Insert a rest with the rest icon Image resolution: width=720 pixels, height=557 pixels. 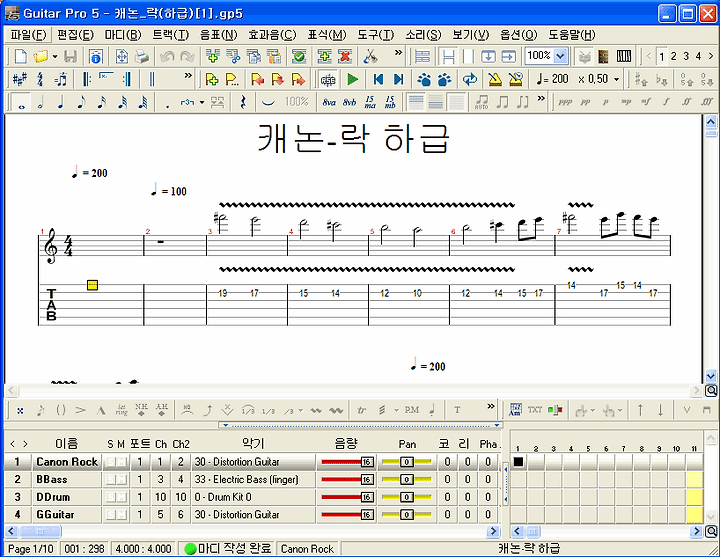243,102
